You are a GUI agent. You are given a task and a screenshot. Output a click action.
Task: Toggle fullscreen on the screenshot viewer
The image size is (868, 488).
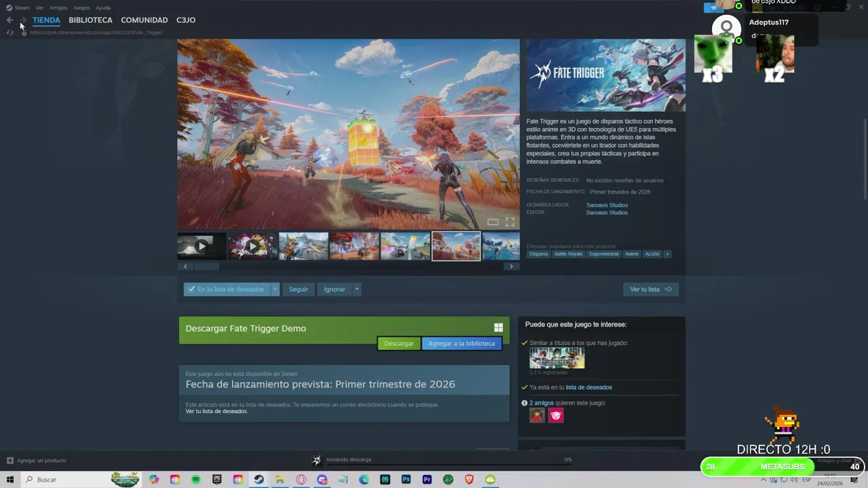point(510,222)
